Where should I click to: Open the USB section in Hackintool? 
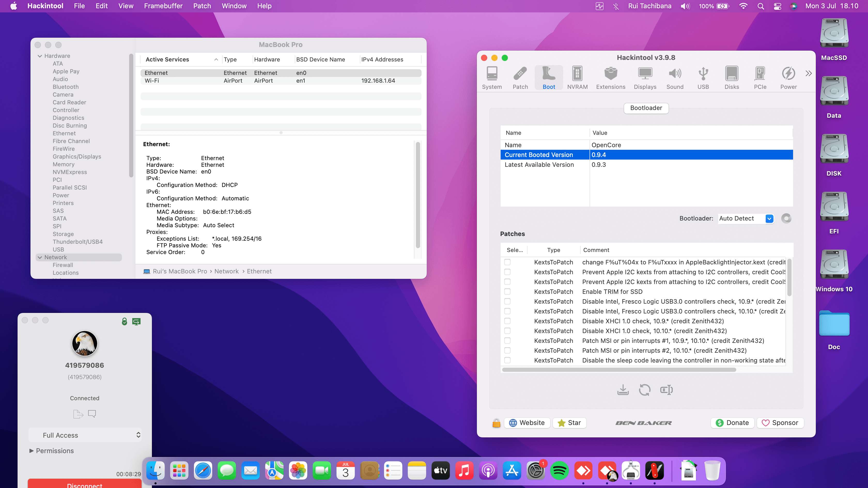703,77
